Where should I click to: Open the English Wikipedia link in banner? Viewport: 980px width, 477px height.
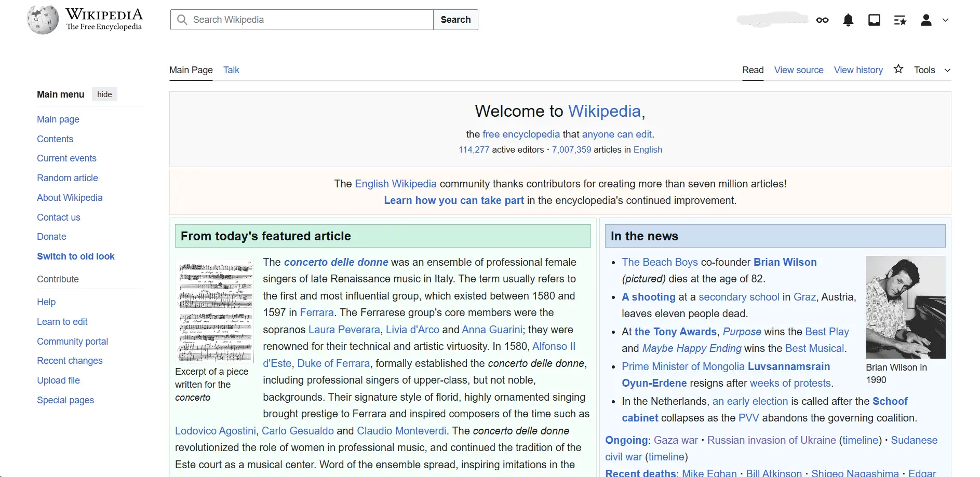(396, 184)
